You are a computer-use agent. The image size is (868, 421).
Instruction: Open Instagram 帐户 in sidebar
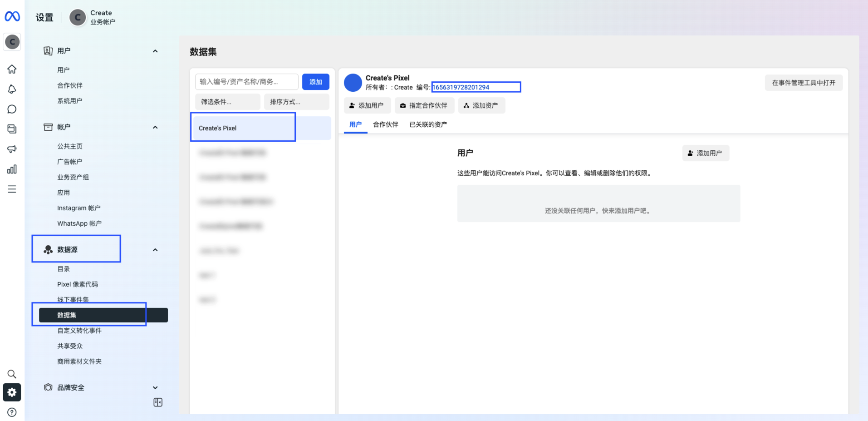79,208
